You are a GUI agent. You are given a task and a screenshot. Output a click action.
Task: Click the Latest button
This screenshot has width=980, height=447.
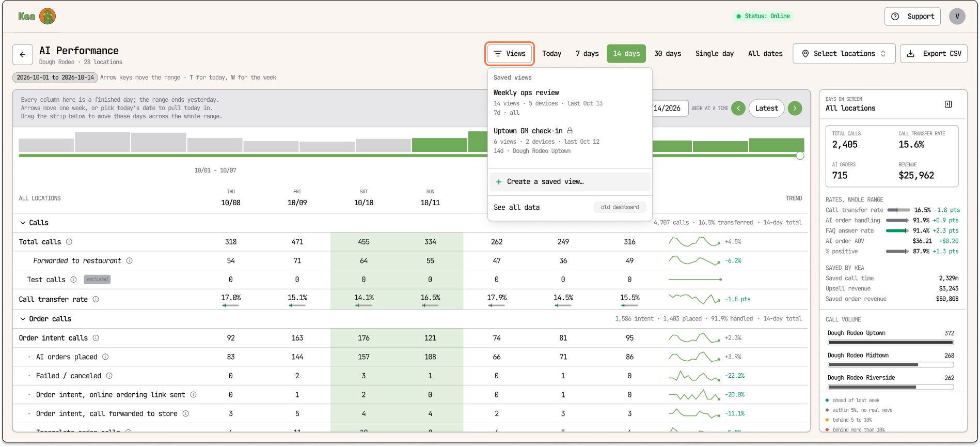pos(766,108)
